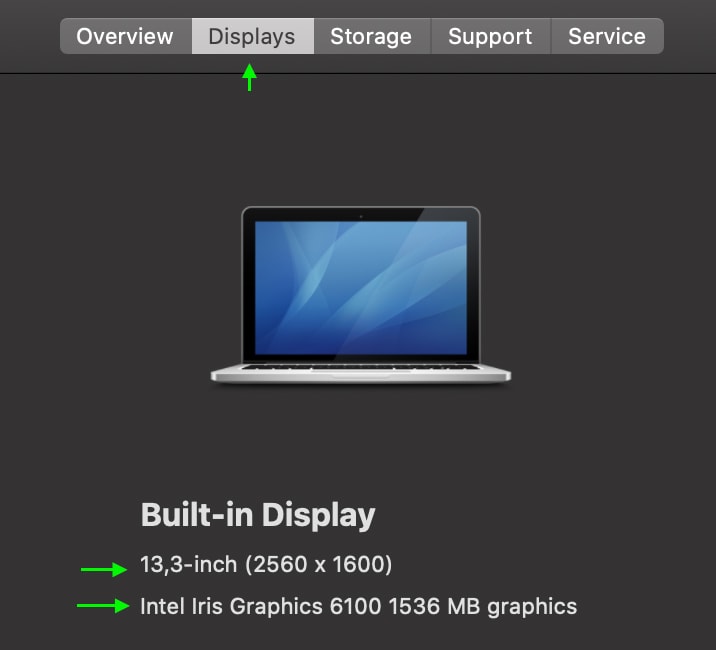Viewport: 716px width, 650px height.
Task: Click the Built-in Display heading
Action: tap(258, 515)
